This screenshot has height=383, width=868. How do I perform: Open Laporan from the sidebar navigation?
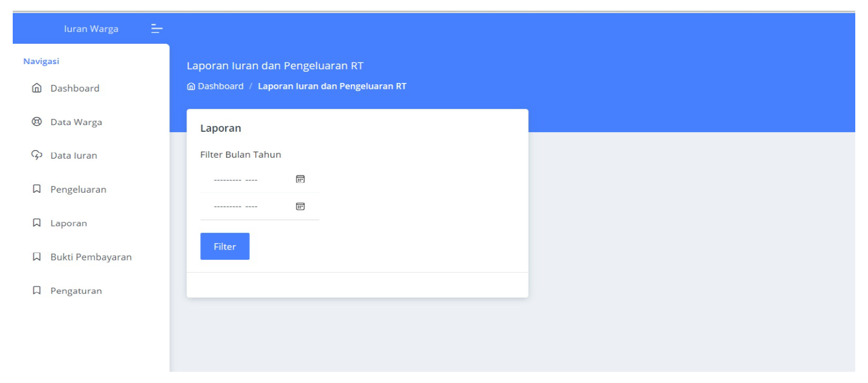[69, 223]
